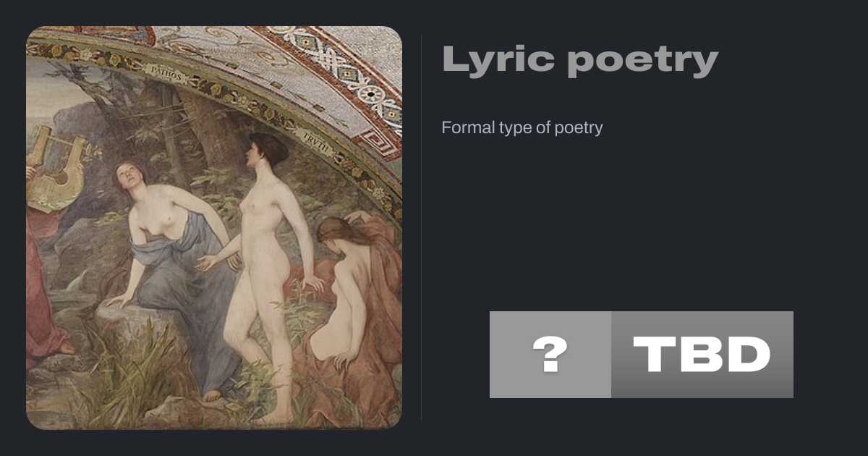This screenshot has height=456, width=868.
Task: Click the 'Formal type of poetry' description
Action: click(522, 128)
